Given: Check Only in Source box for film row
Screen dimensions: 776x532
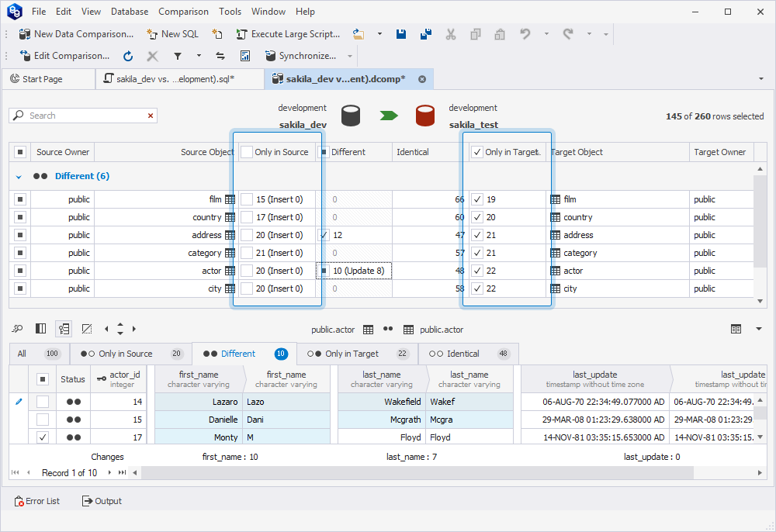Looking at the screenshot, I should pyautogui.click(x=247, y=199).
